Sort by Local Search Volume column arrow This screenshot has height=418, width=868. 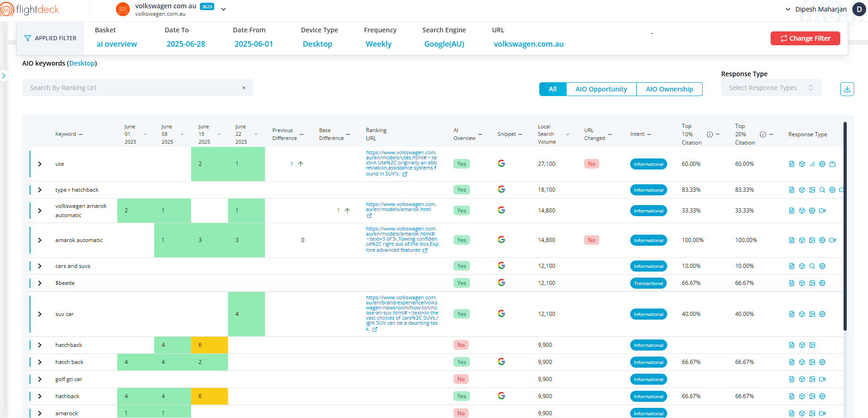click(567, 134)
